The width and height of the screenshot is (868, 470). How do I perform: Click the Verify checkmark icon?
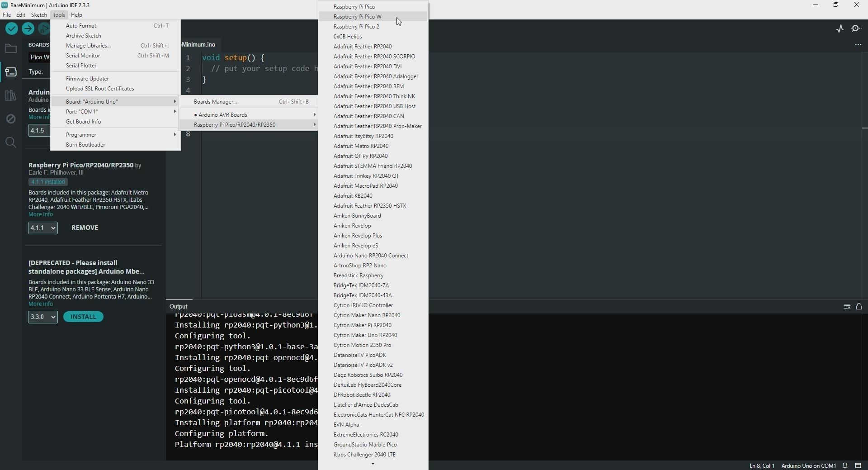tap(12, 28)
